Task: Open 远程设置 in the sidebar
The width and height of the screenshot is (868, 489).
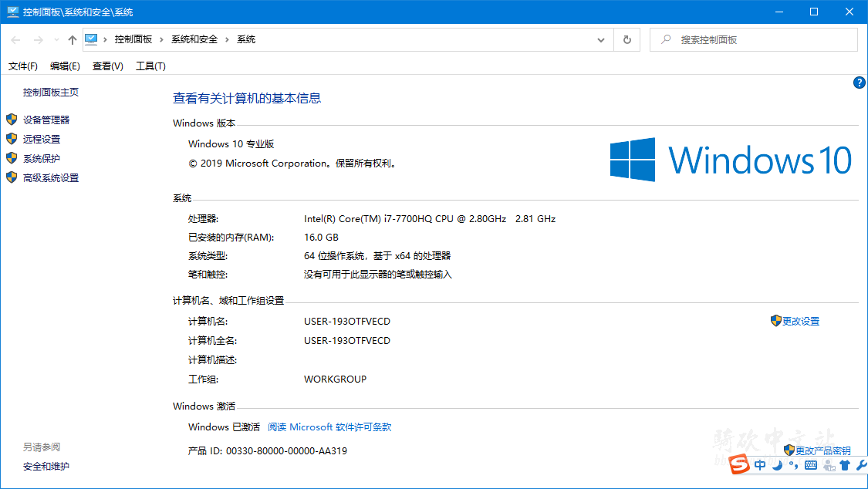Action: click(42, 140)
